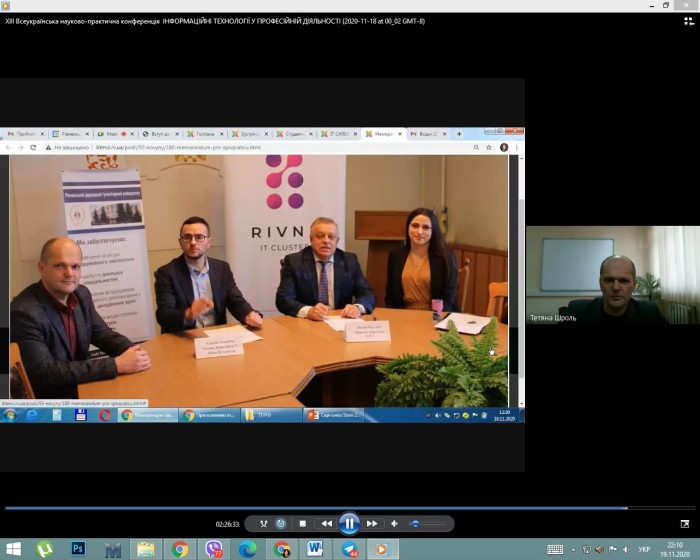
Task: Change the УКР keyboard language
Action: (645, 549)
